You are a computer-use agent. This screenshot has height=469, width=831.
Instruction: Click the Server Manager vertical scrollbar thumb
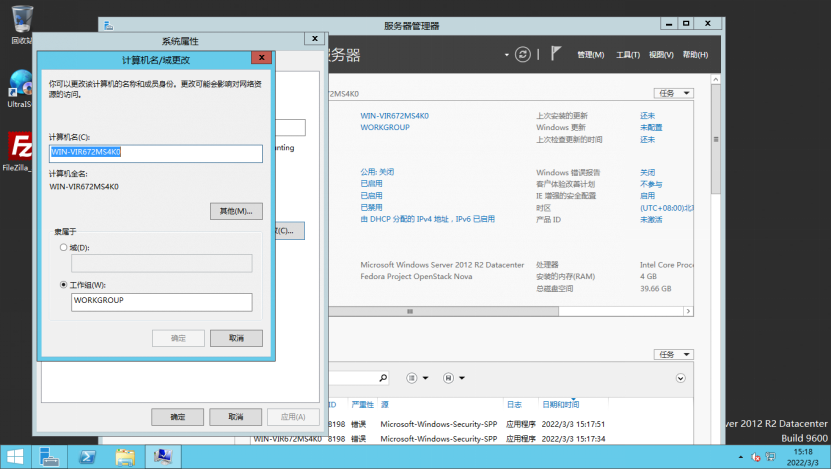(x=715, y=139)
